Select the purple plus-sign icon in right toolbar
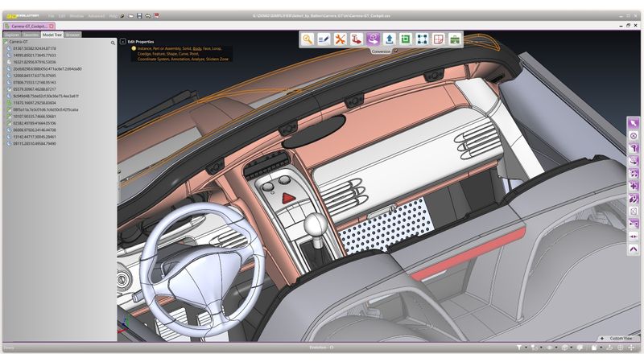Image resolution: width=644 pixels, height=362 pixels. tap(634, 186)
